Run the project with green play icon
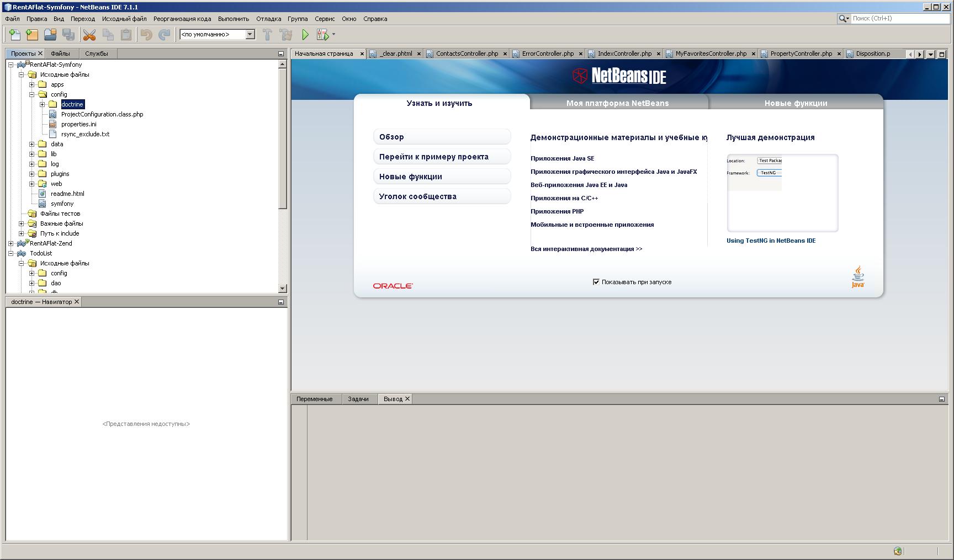The width and height of the screenshot is (954, 560). pyautogui.click(x=305, y=34)
